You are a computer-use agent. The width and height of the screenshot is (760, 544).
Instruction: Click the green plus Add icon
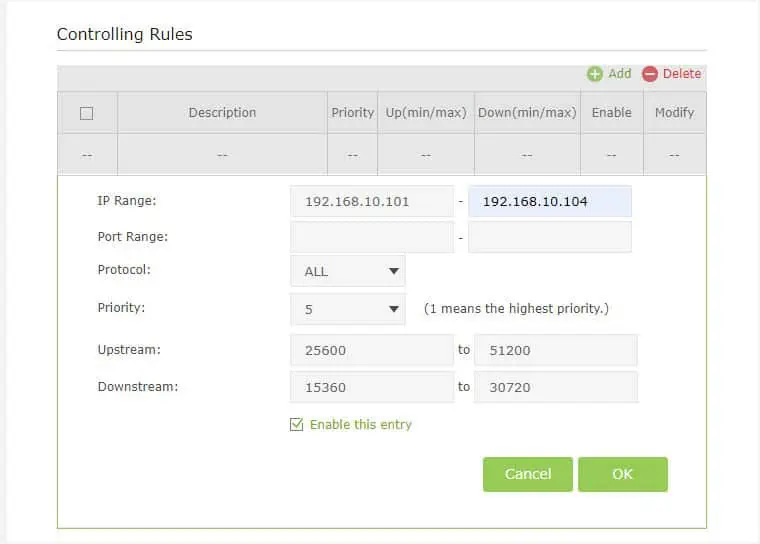[595, 74]
